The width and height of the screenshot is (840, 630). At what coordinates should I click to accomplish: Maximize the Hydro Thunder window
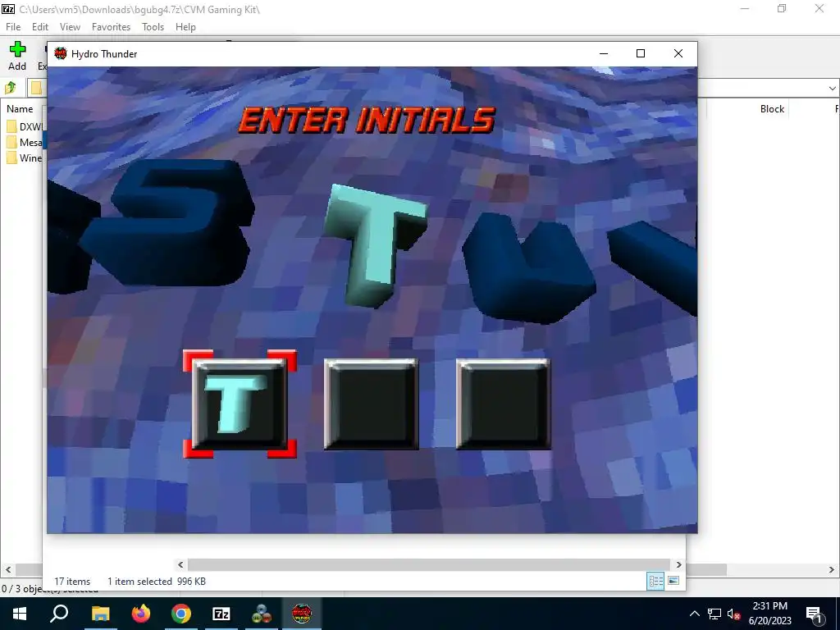point(640,53)
